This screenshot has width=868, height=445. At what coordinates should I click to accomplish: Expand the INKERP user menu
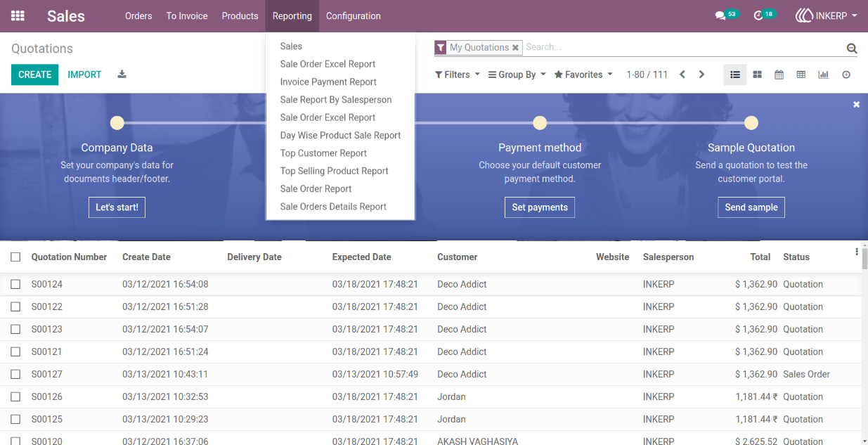[x=826, y=15]
